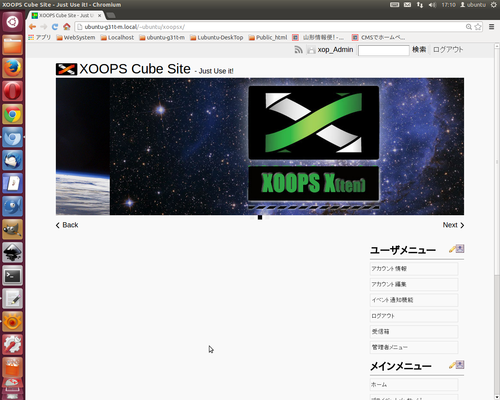Open the system gear session menu
Viewport: 500px width, 400px height.
point(494,5)
